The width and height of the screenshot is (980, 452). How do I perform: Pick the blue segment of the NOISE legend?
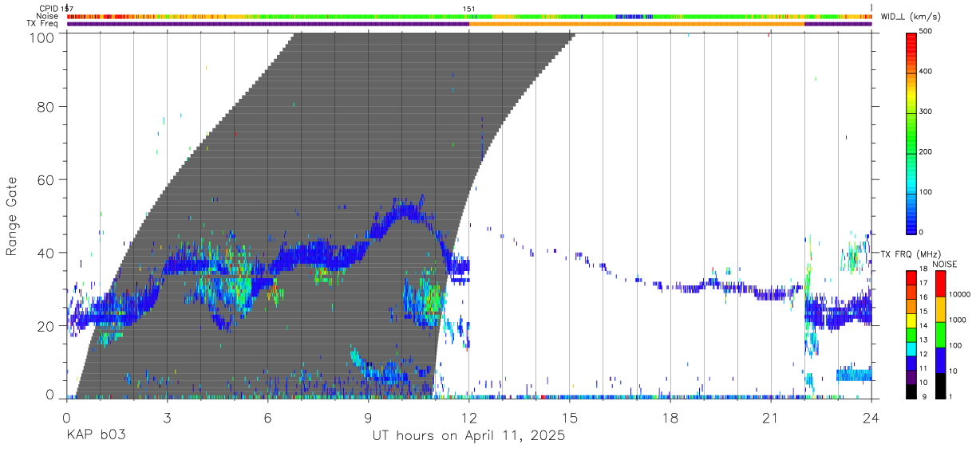(x=940, y=360)
